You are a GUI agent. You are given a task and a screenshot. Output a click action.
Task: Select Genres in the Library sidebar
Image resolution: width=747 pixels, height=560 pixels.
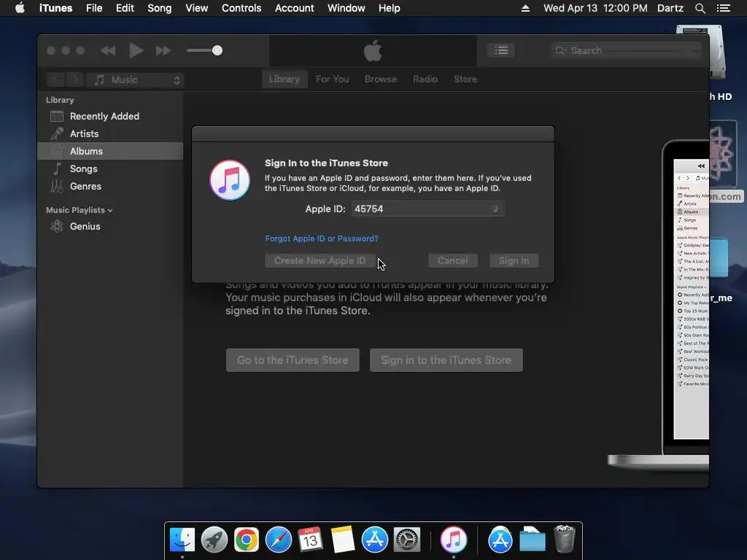point(110,186)
